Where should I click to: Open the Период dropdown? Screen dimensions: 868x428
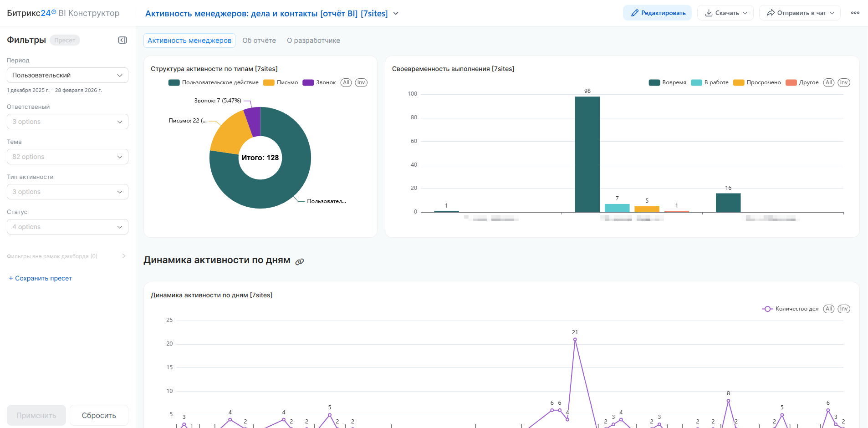point(67,75)
